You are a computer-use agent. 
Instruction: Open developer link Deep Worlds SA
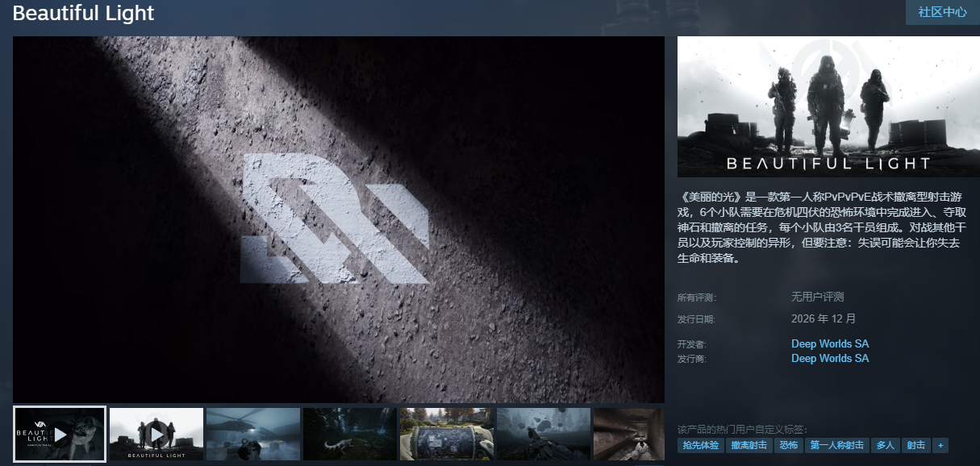pyautogui.click(x=829, y=344)
